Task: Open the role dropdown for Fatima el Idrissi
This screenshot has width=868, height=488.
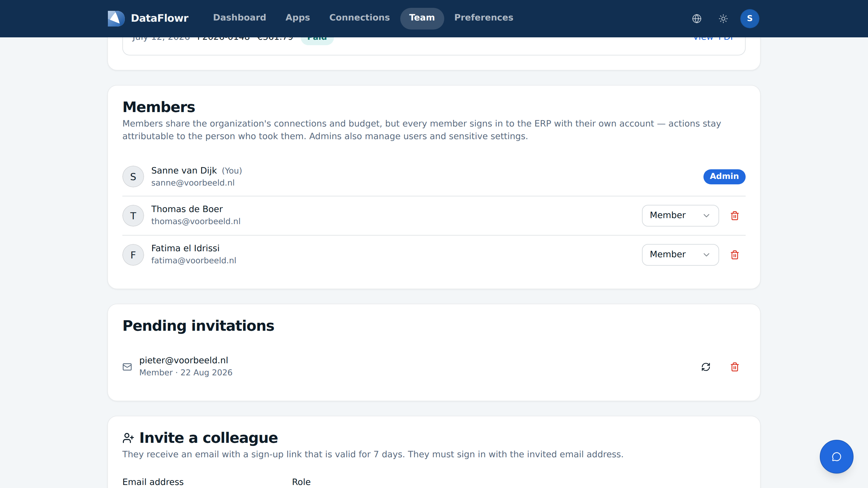Action: pos(680,255)
